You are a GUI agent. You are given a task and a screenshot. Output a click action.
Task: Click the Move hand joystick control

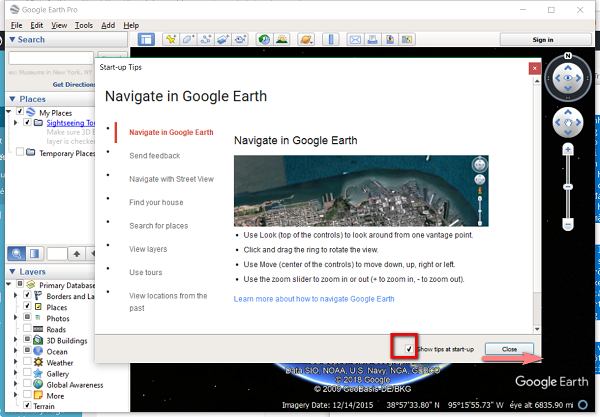coord(568,122)
